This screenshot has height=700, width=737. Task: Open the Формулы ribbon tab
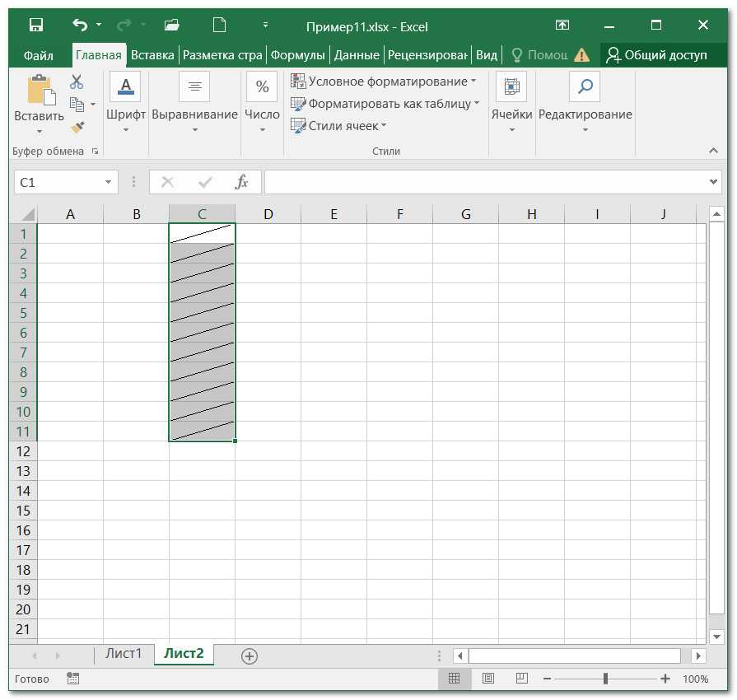point(296,55)
